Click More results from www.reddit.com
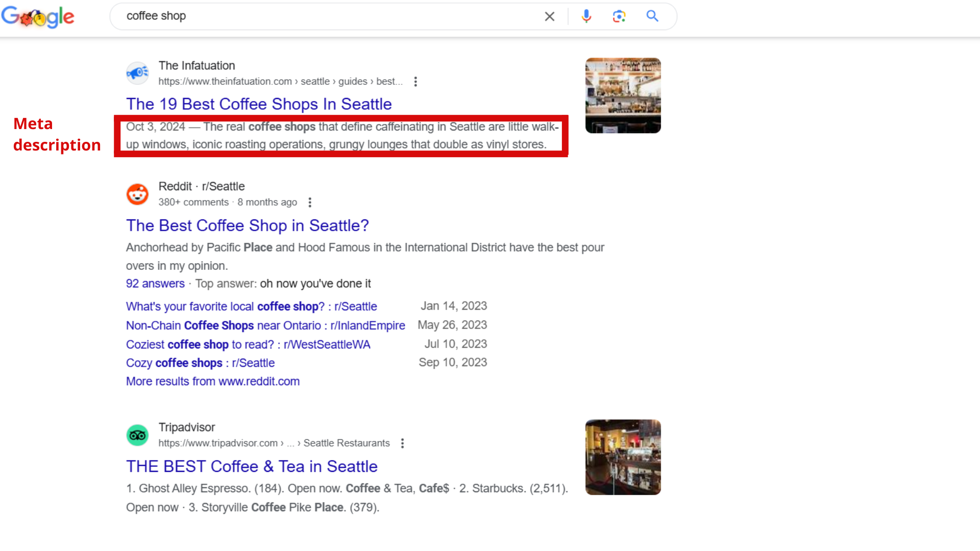Image resolution: width=980 pixels, height=551 pixels. coord(212,382)
